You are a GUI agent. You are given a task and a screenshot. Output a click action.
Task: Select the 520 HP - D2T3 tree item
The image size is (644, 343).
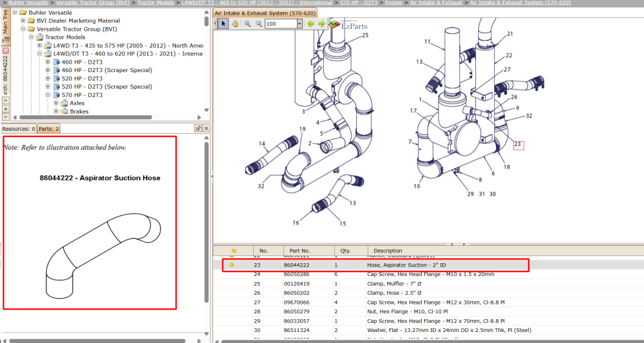point(82,79)
